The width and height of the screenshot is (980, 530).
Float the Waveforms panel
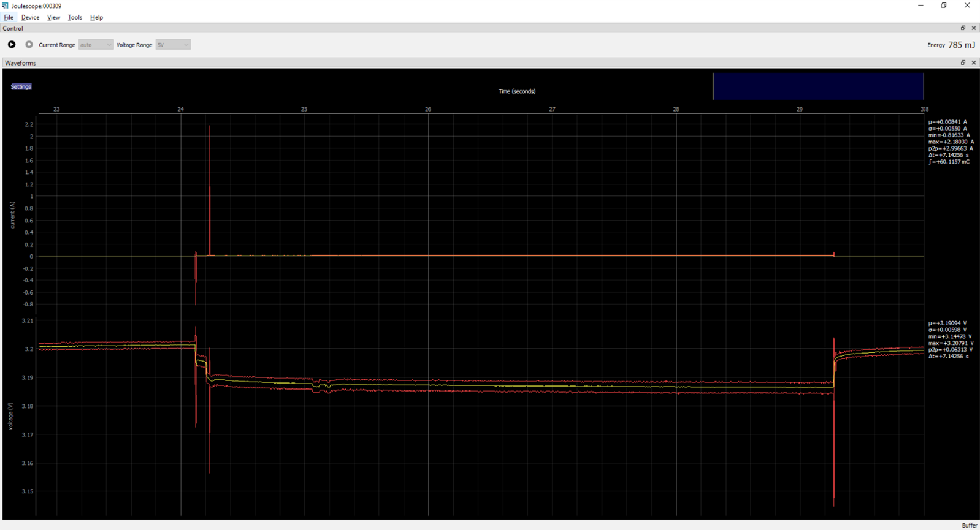[x=963, y=62]
